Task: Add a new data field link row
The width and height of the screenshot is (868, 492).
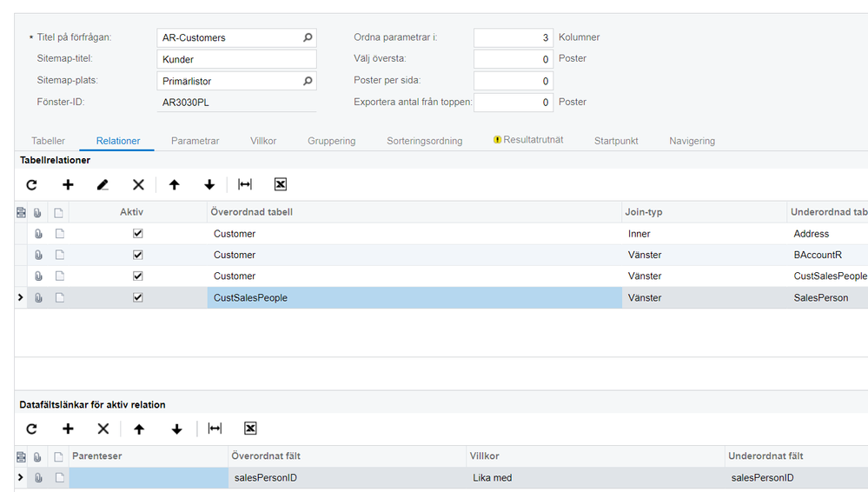Action: coord(68,429)
